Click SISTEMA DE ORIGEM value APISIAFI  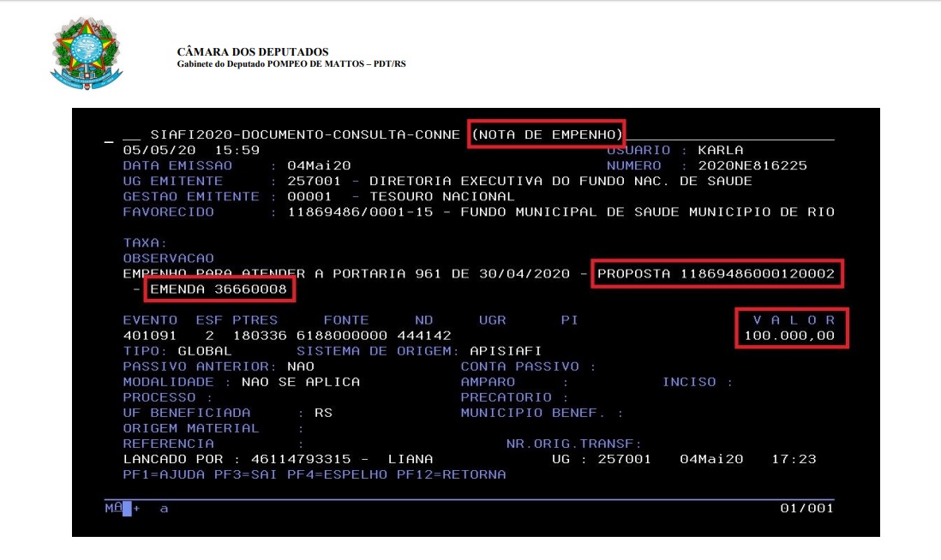point(506,351)
